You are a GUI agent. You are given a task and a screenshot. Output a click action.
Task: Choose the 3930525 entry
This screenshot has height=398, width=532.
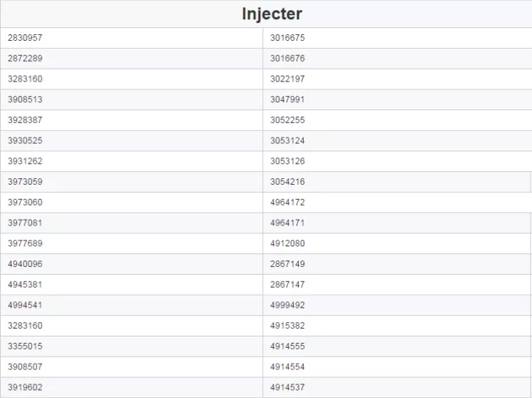tap(132, 140)
